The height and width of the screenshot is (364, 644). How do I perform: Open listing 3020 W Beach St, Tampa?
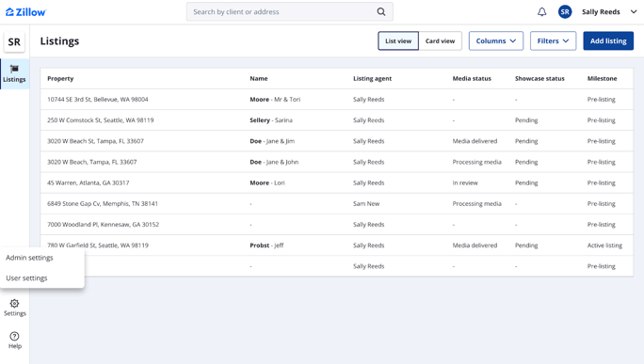pos(96,141)
